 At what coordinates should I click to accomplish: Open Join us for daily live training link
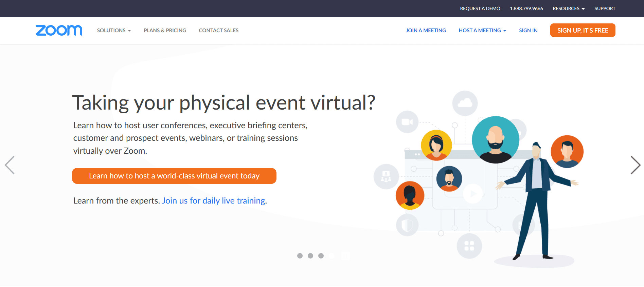click(214, 200)
